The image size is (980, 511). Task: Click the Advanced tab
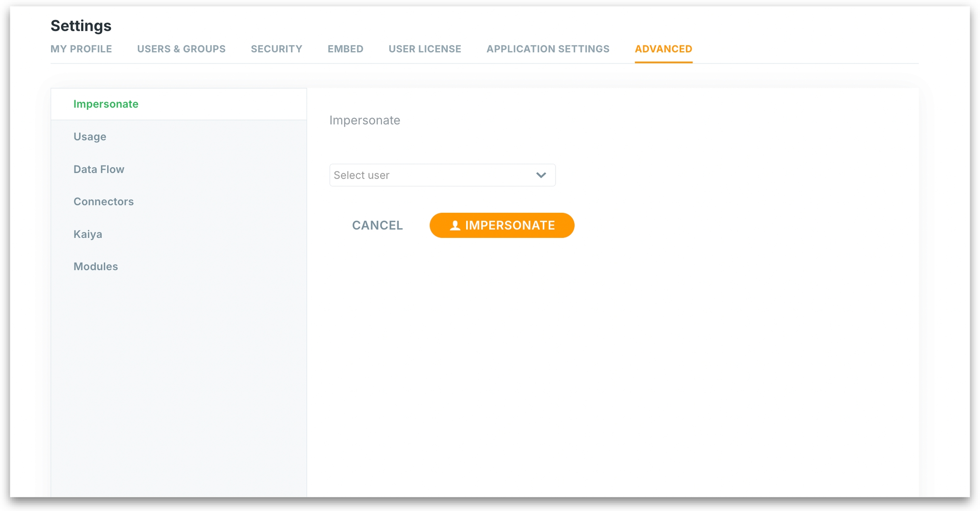[x=663, y=49]
